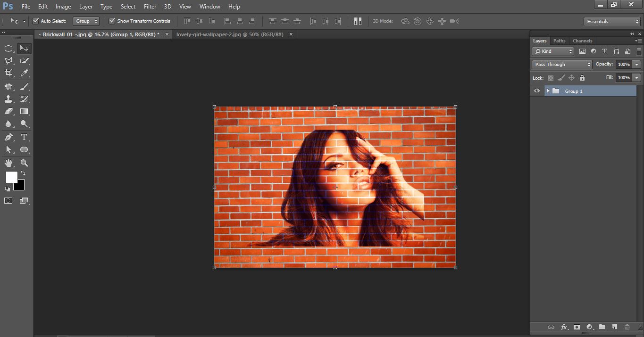Disable Show Transform Controls
Screen dimensions: 644x337
(112, 21)
